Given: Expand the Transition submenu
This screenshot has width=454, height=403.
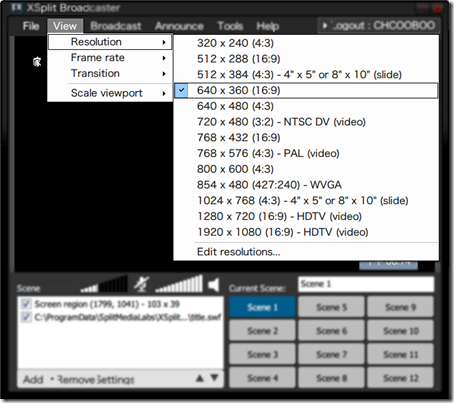Looking at the screenshot, I should pyautogui.click(x=110, y=73).
